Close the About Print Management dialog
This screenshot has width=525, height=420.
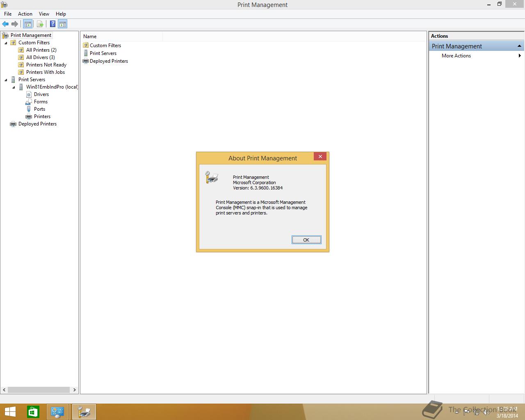[x=320, y=156]
